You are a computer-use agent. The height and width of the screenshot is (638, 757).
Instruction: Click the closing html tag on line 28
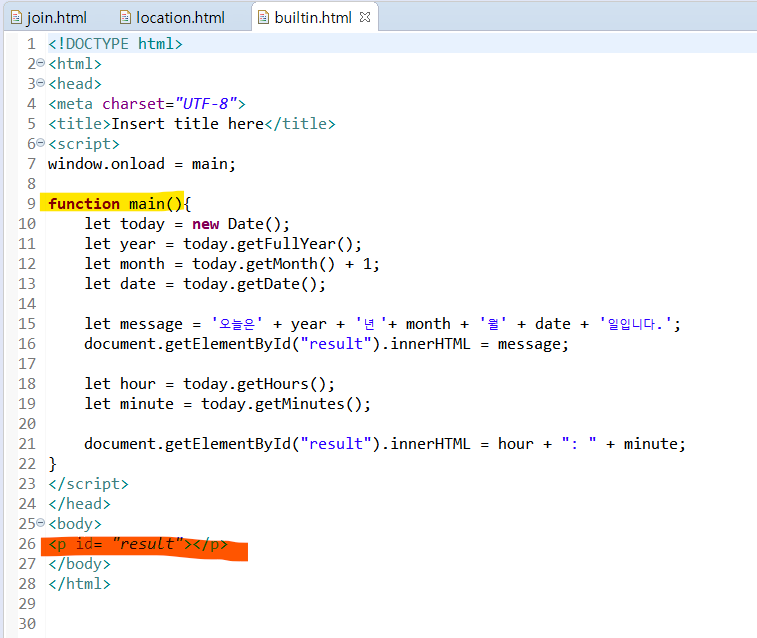[79, 584]
